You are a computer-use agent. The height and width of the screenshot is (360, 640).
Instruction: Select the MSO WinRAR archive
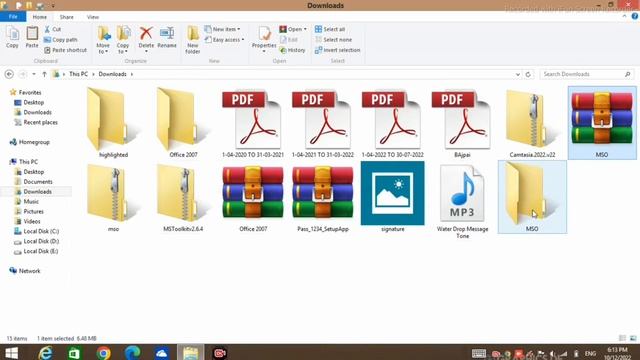pyautogui.click(x=602, y=122)
